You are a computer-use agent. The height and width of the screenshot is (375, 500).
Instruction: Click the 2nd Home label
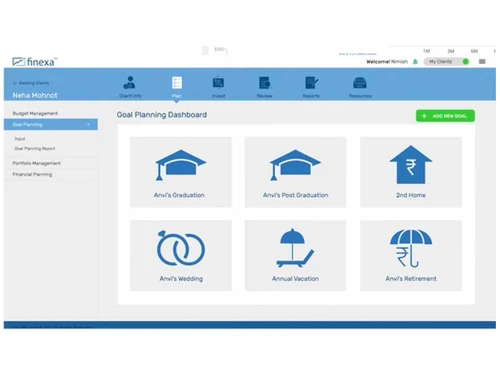pos(411,195)
